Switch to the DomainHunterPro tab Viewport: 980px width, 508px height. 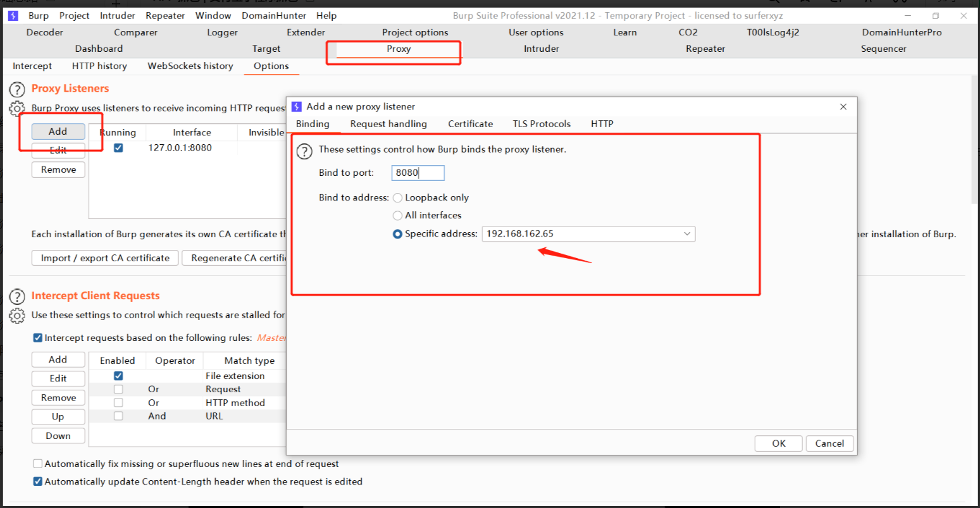pyautogui.click(x=902, y=32)
